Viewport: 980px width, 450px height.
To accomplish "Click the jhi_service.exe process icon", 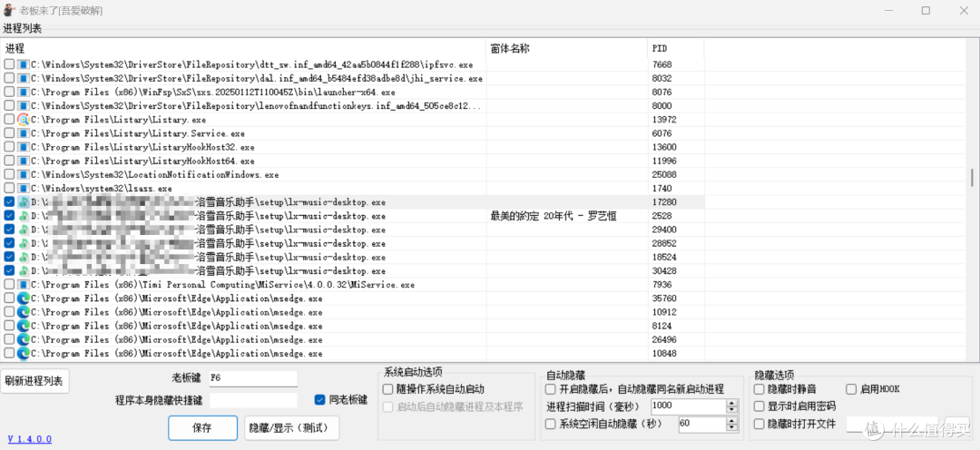I will pos(23,78).
